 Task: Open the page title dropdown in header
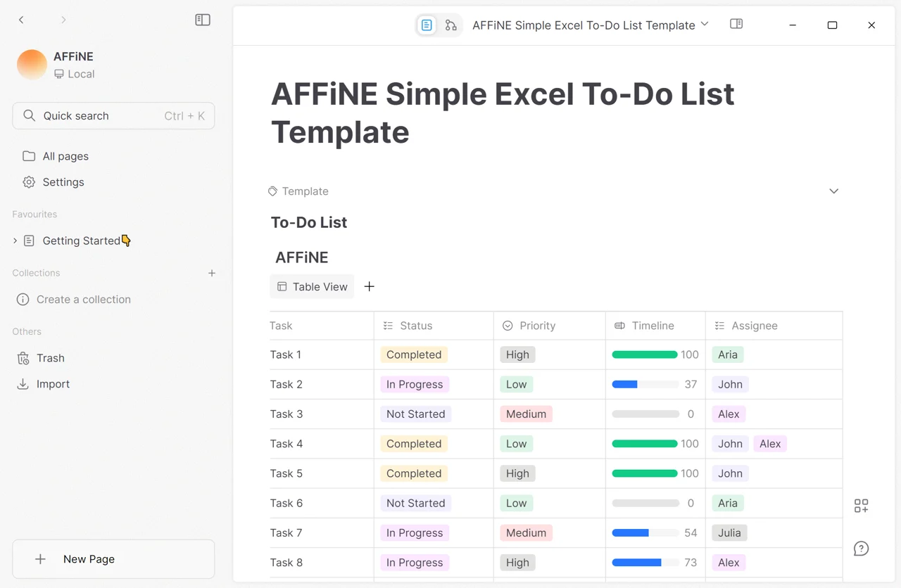(x=705, y=25)
